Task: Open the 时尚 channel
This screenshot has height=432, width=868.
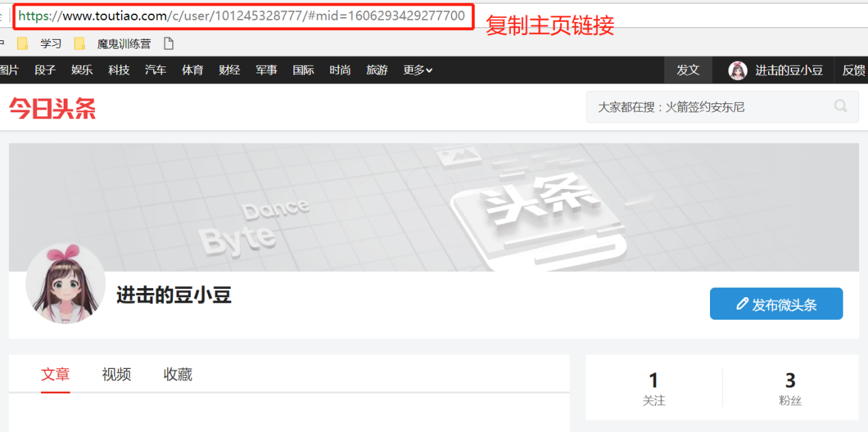Action: pyautogui.click(x=341, y=70)
